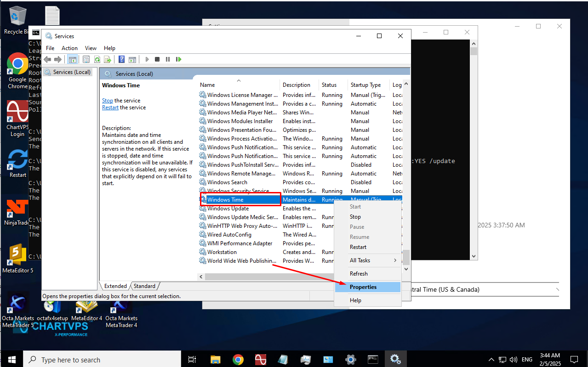Choose Properties in the context menu
588x367 pixels.
pos(368,287)
